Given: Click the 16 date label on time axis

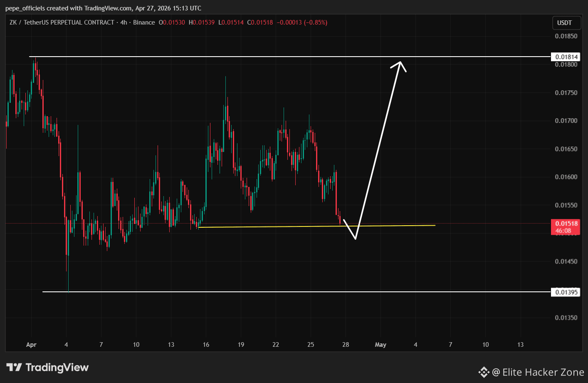Looking at the screenshot, I should (206, 345).
